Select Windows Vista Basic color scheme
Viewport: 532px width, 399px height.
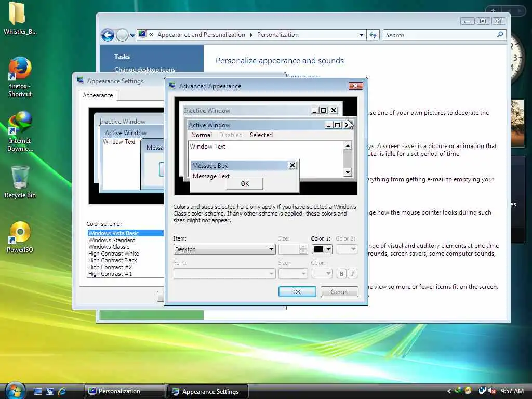coord(126,233)
